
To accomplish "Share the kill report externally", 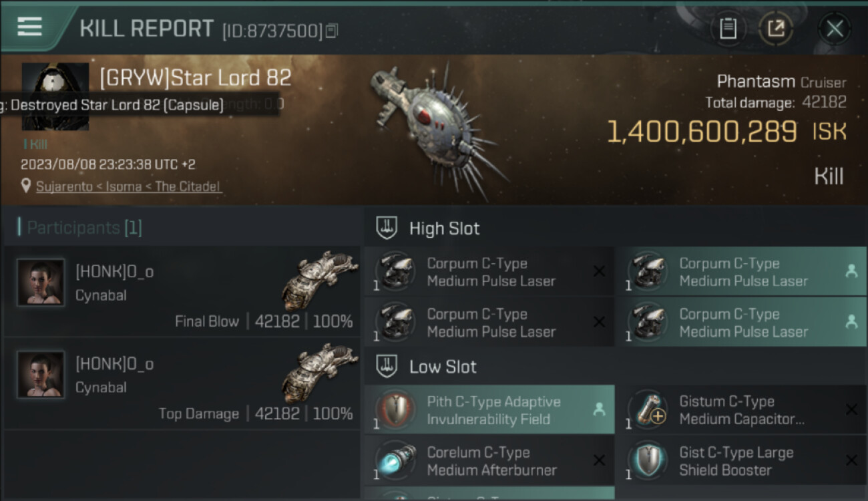I will point(776,29).
